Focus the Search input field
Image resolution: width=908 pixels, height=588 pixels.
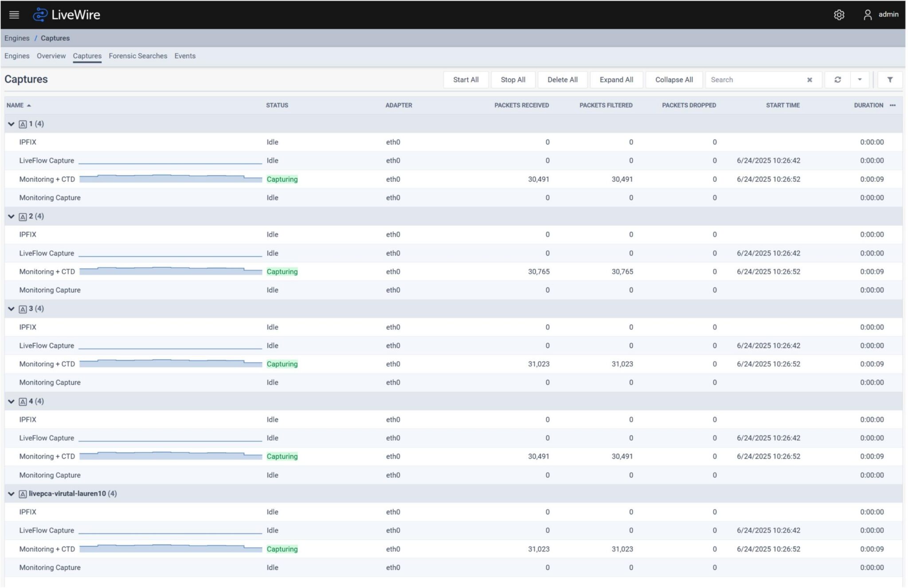pyautogui.click(x=756, y=80)
